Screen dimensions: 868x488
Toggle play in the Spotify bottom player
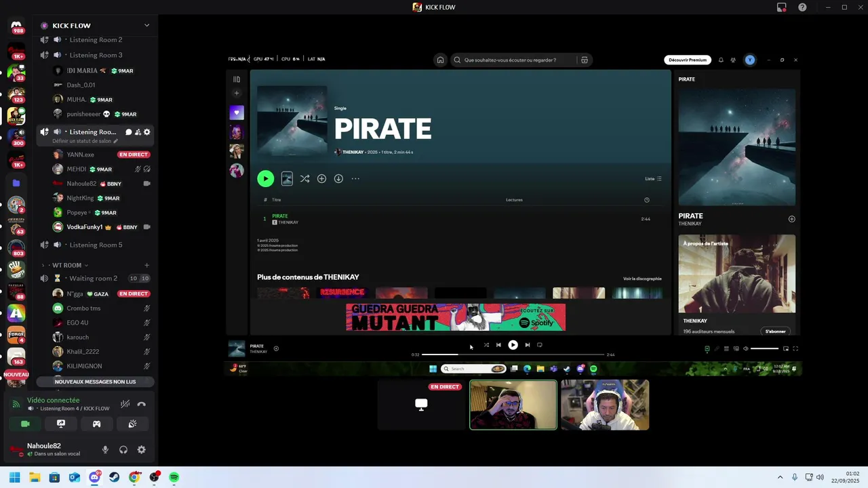[x=513, y=345]
